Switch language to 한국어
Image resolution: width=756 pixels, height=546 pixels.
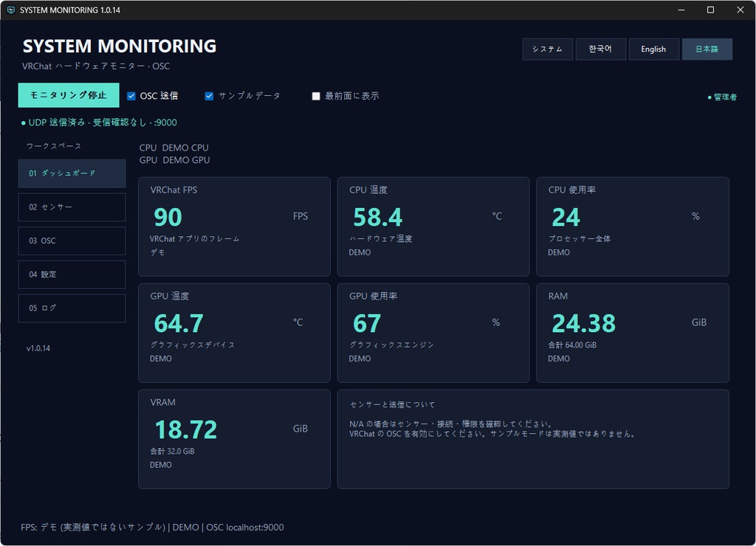click(600, 49)
